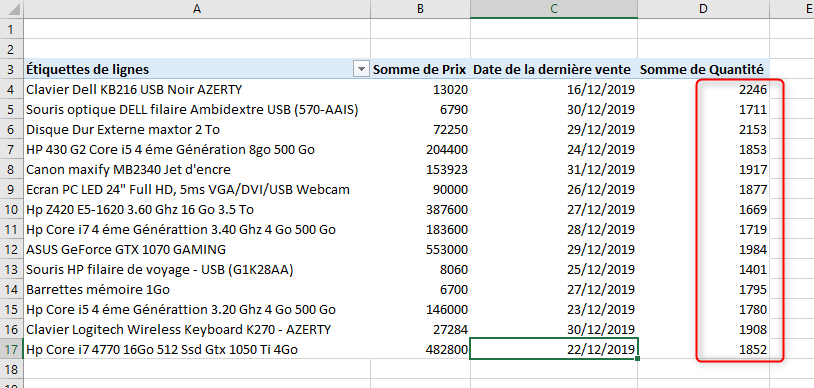Click price cell 146000
Screen dimensions: 814x388
coord(420,310)
